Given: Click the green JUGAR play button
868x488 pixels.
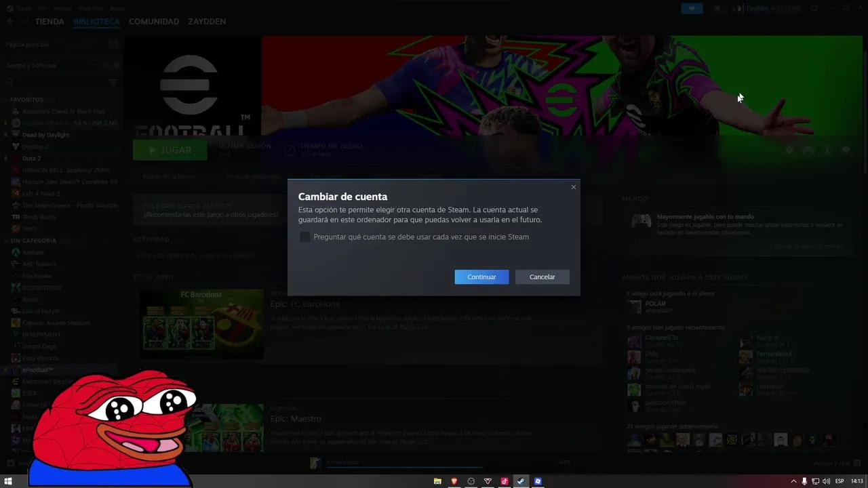Looking at the screenshot, I should tap(170, 150).
